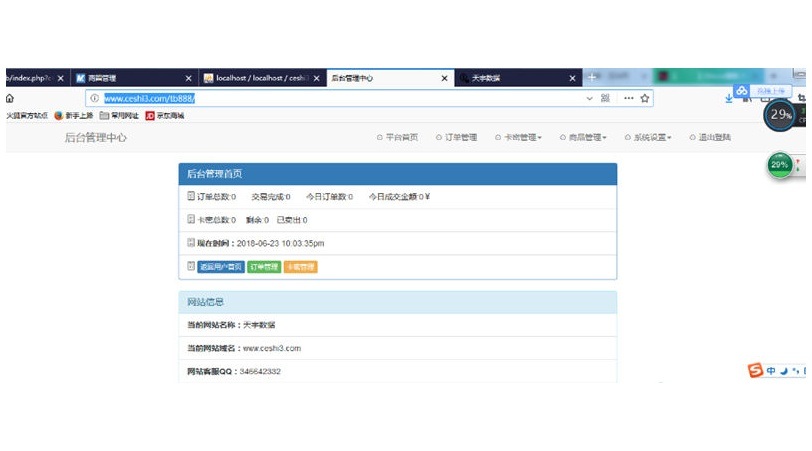
Task: Go to 平台首页 in navigation
Action: pyautogui.click(x=397, y=137)
